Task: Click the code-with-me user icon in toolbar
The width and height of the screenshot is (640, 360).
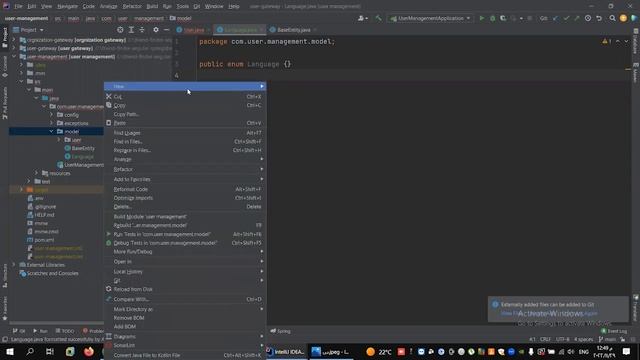Action: pos(362,18)
